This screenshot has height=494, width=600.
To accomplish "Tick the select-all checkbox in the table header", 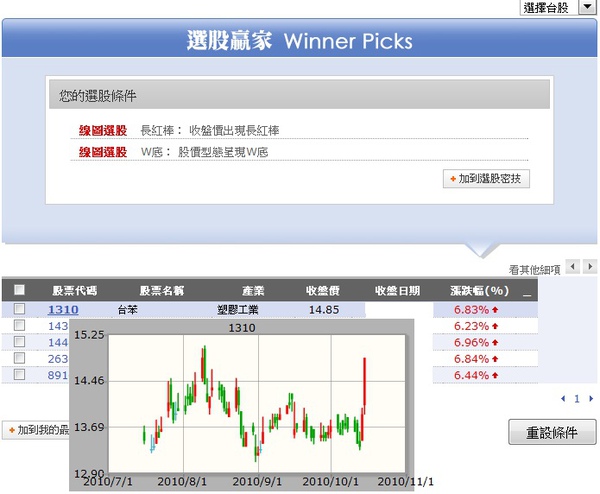I will [19, 290].
